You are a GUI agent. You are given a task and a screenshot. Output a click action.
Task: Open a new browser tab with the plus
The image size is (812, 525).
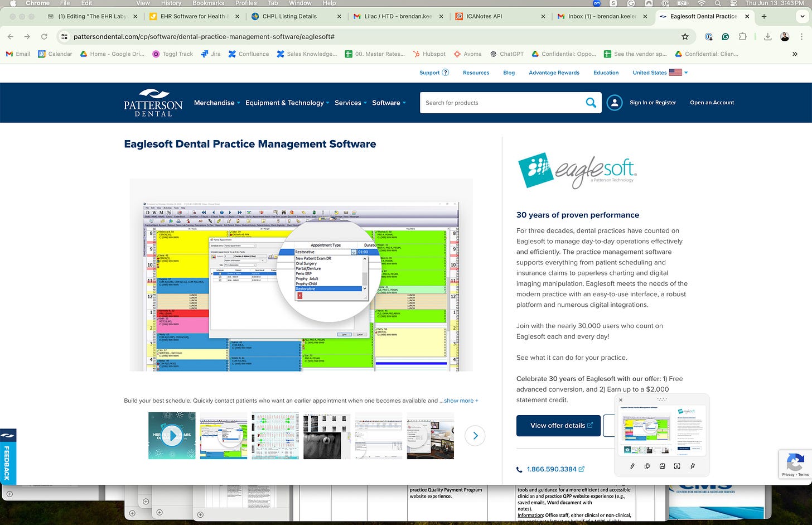coord(764,16)
